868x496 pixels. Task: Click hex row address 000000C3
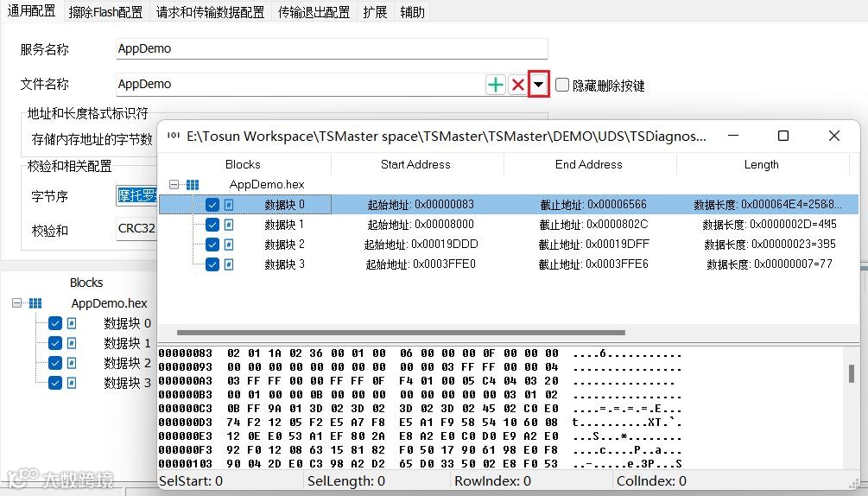tap(186, 409)
